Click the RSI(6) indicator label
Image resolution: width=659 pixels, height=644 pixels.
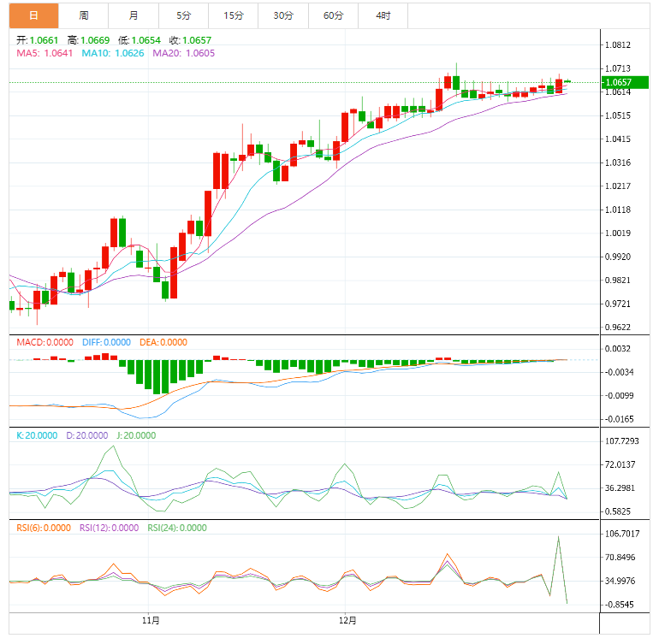44,528
